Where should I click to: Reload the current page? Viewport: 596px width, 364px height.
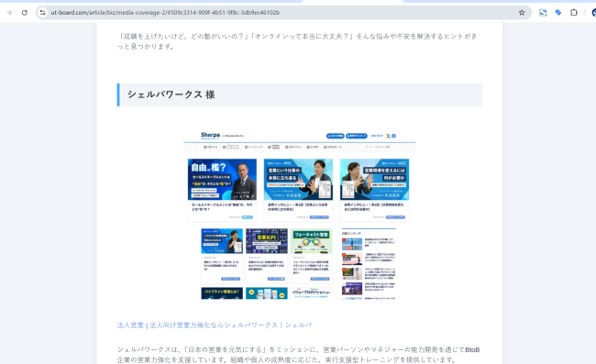[x=25, y=13]
